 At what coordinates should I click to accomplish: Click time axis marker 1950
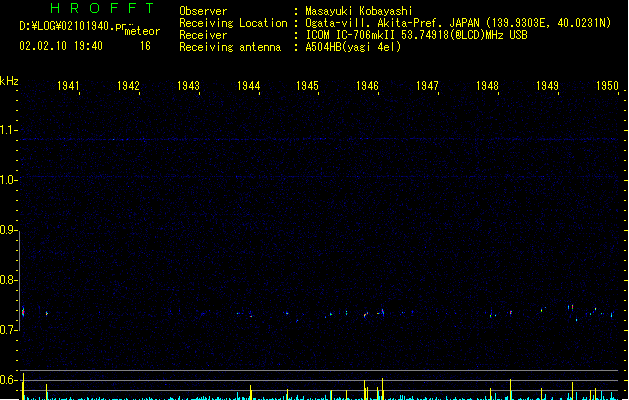point(607,86)
